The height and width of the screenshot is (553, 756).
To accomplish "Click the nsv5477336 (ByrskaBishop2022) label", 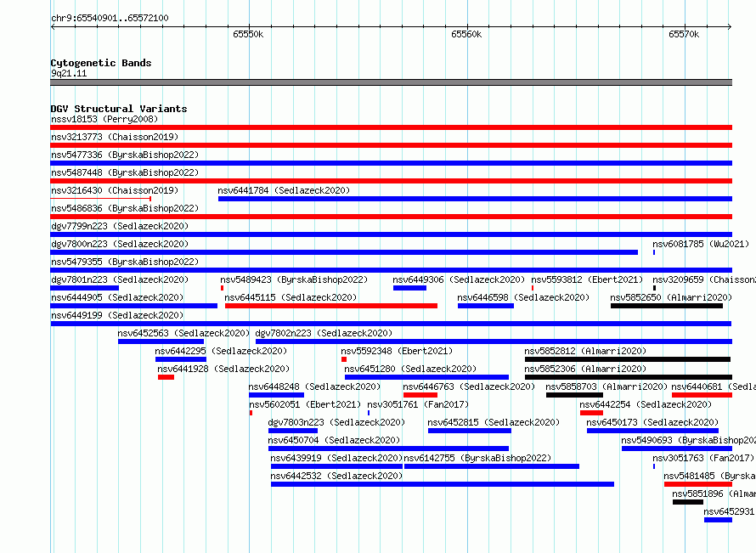I will coord(125,155).
